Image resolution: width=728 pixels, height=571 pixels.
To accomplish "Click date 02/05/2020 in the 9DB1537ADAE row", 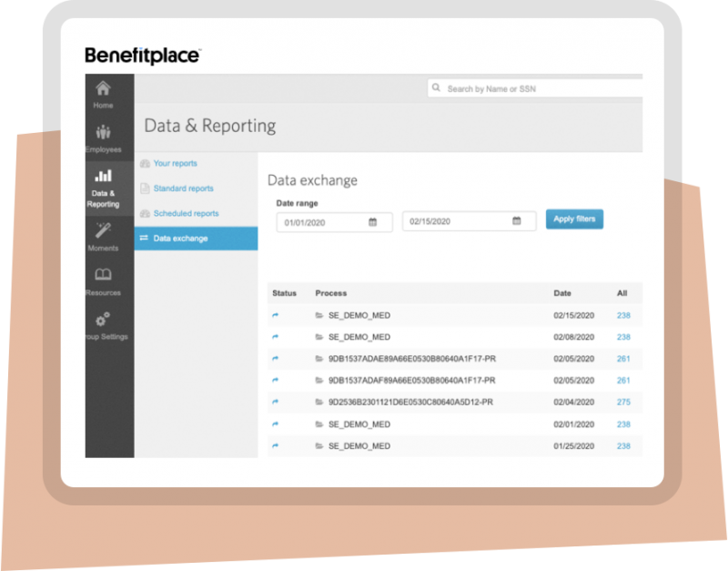I will tap(574, 359).
